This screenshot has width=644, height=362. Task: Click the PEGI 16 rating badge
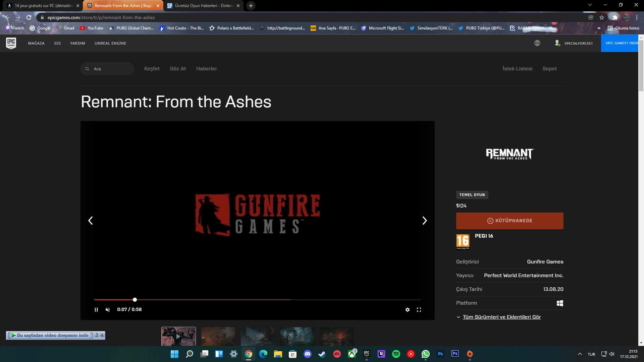(x=463, y=242)
